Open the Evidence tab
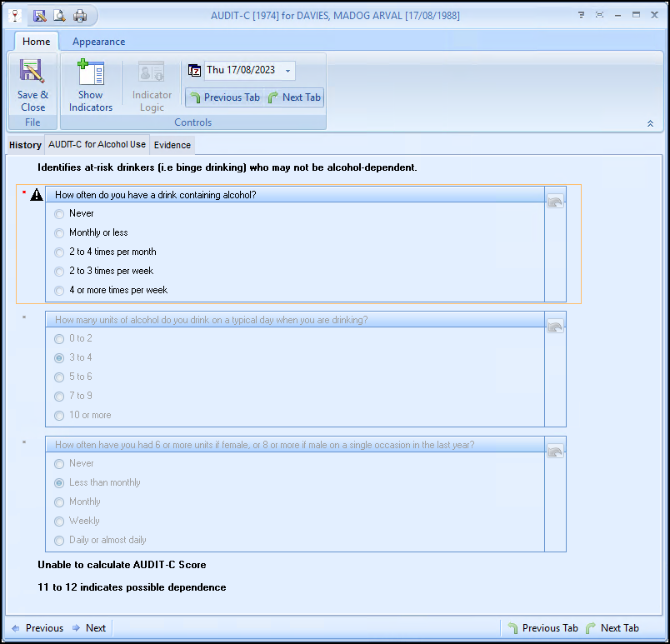This screenshot has height=644, width=670. click(172, 145)
